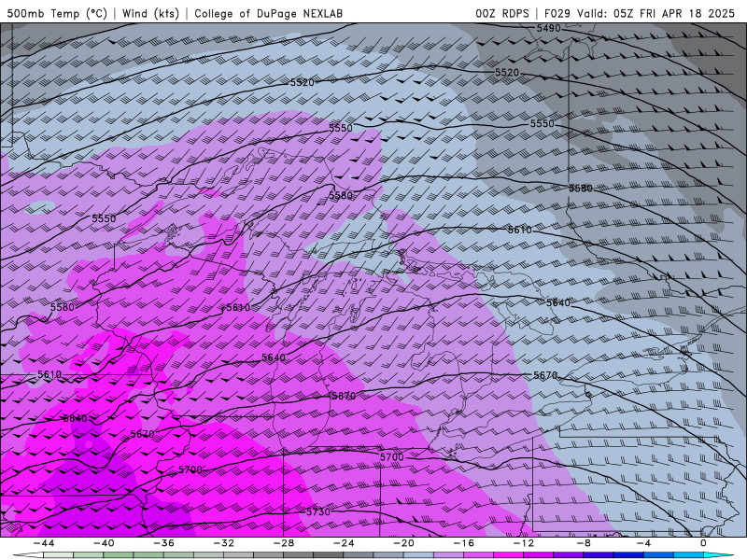Image resolution: width=747 pixels, height=560 pixels.
Task: Click the 5490 height contour label
Action: point(549,28)
